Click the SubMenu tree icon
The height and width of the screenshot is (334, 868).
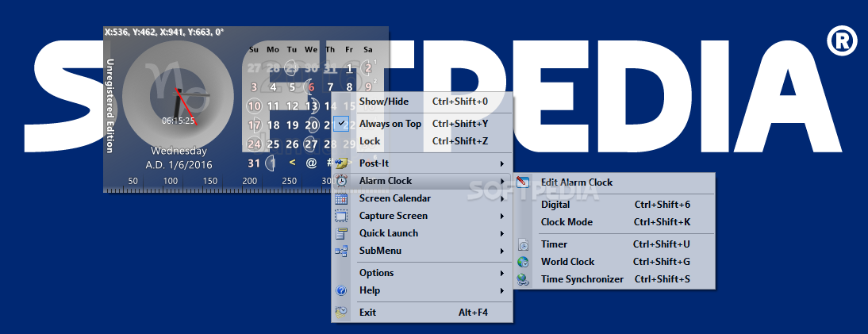point(341,251)
